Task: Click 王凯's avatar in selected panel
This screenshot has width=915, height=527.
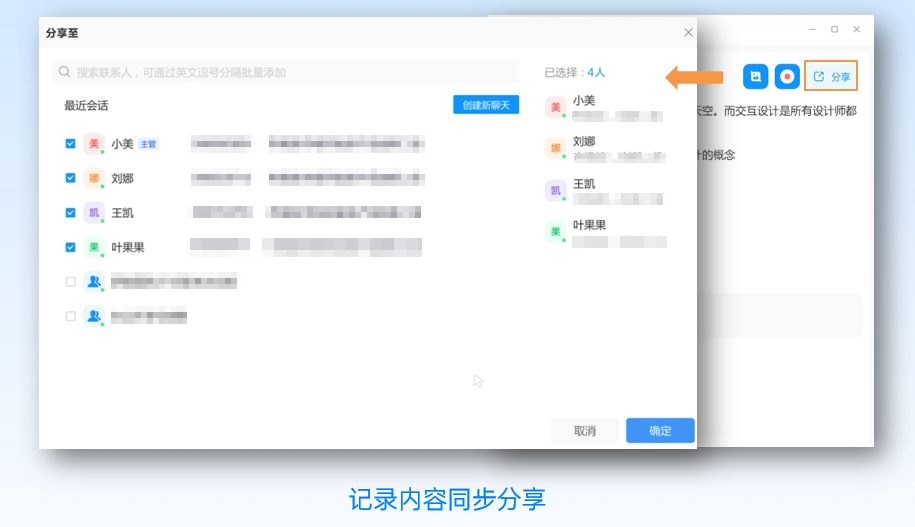Action: [556, 190]
